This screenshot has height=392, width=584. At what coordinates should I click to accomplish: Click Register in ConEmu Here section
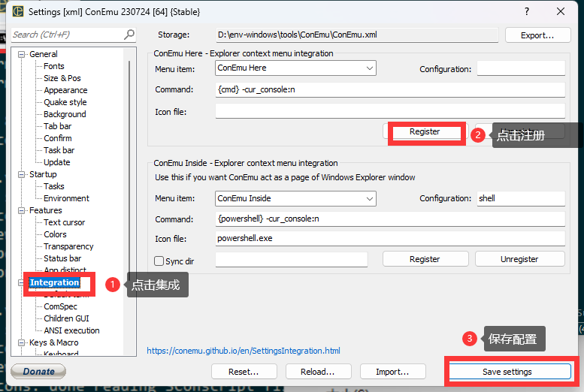[x=425, y=131]
